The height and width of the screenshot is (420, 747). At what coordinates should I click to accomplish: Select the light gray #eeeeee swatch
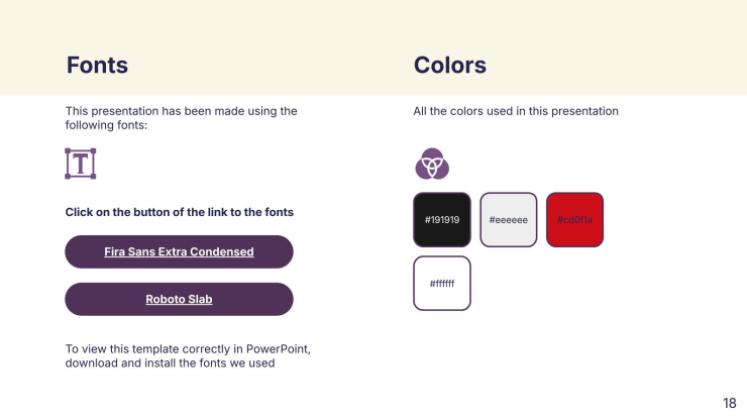[508, 219]
